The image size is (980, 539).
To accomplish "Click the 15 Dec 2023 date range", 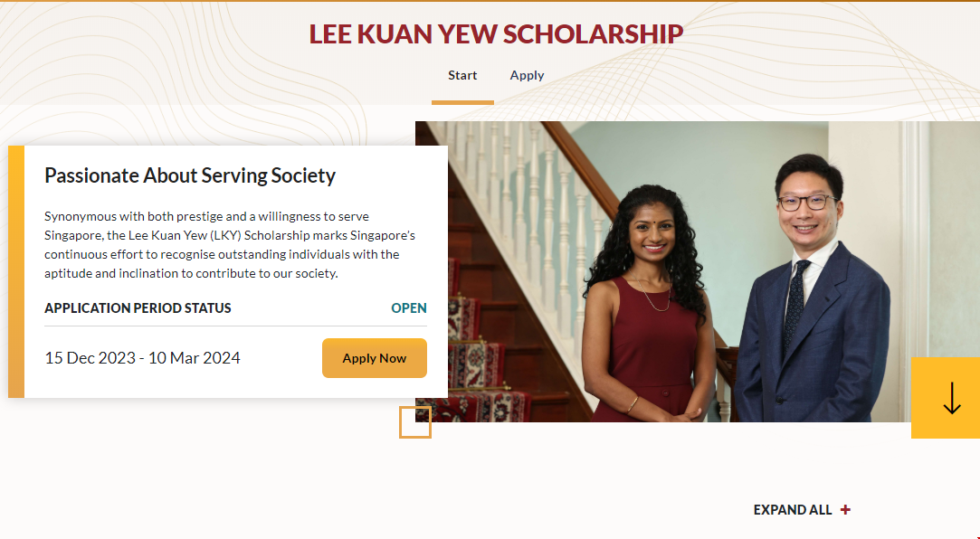I will [x=142, y=358].
